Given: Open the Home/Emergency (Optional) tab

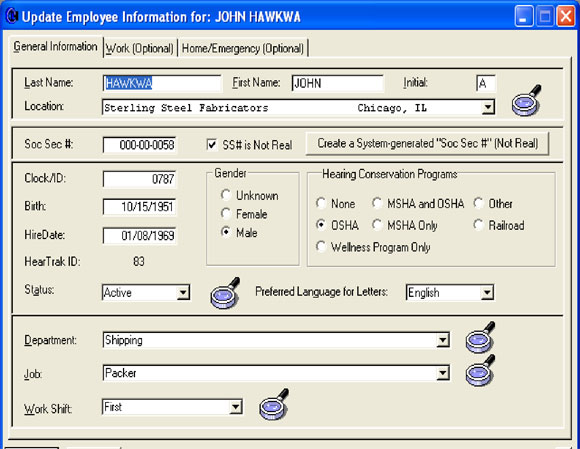Looking at the screenshot, I should coord(243,48).
